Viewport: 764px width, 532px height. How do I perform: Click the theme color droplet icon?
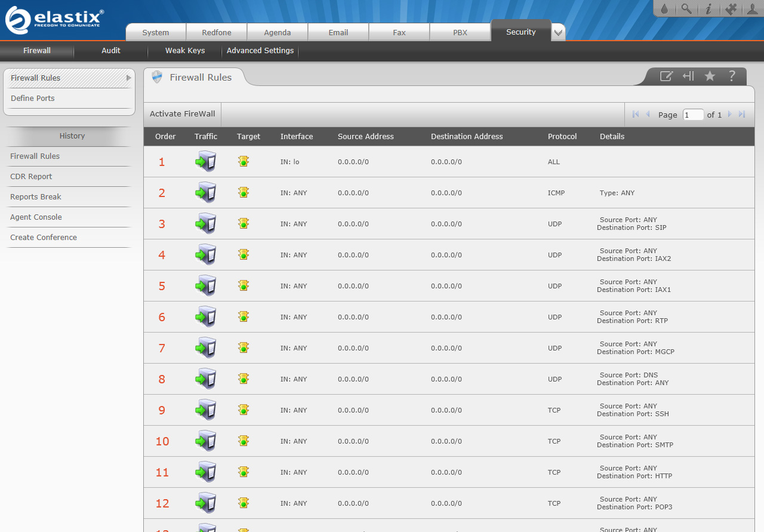pos(665,9)
